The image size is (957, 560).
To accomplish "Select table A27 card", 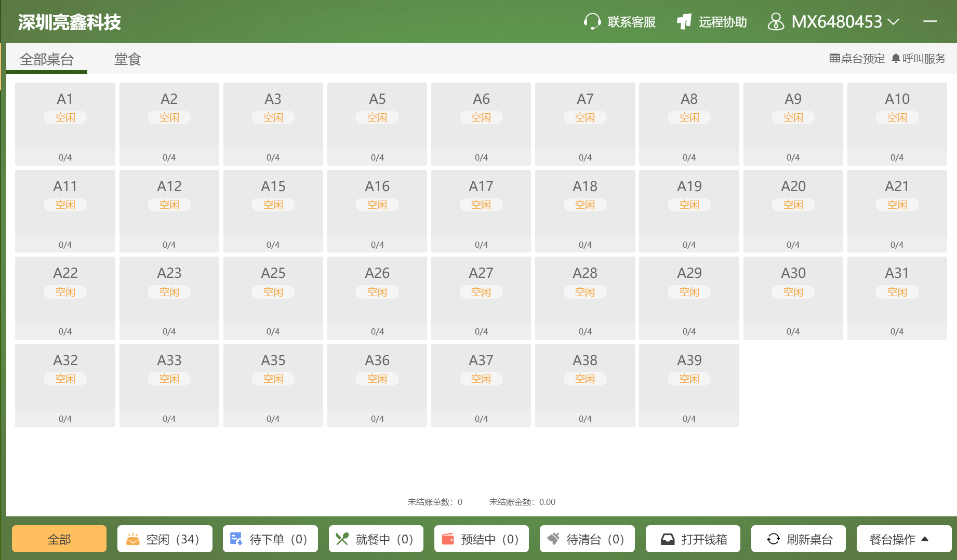I will [x=481, y=298].
